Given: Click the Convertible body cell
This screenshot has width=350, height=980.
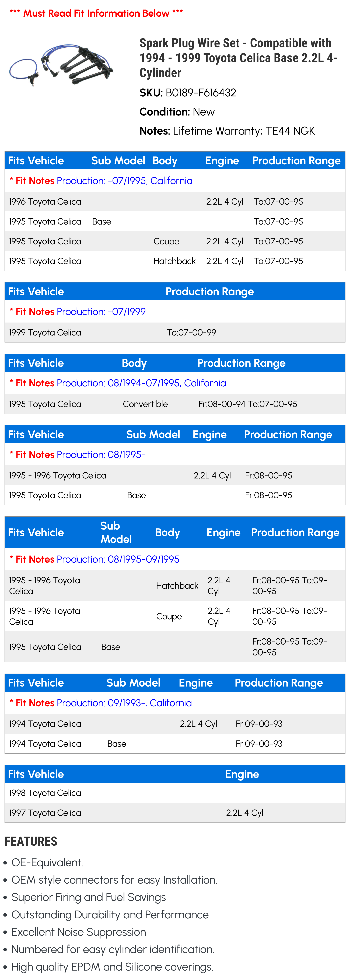Looking at the screenshot, I should pos(145,404).
